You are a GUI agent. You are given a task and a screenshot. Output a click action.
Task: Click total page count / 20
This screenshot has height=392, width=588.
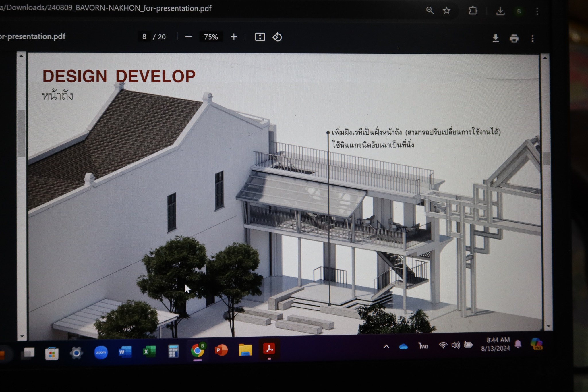[x=159, y=37]
